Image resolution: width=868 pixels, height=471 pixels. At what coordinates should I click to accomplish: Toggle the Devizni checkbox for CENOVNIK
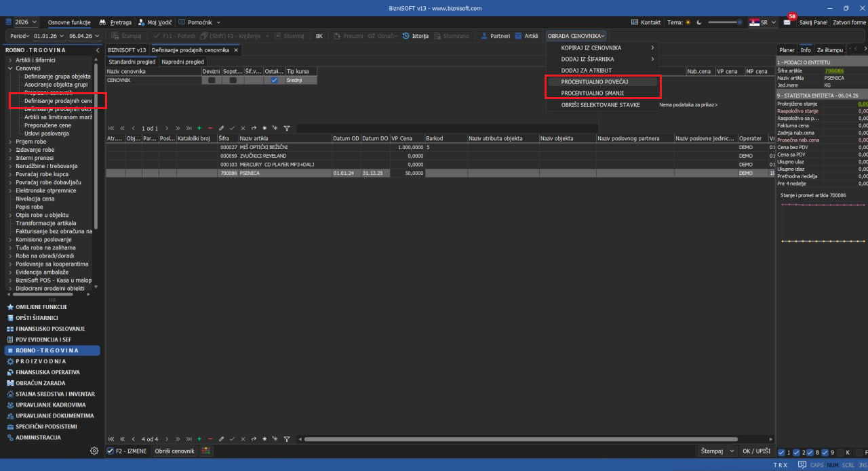coord(212,80)
